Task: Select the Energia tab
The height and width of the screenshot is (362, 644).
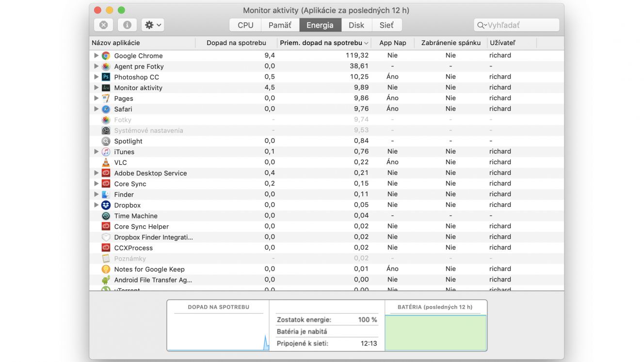Action: pos(320,25)
